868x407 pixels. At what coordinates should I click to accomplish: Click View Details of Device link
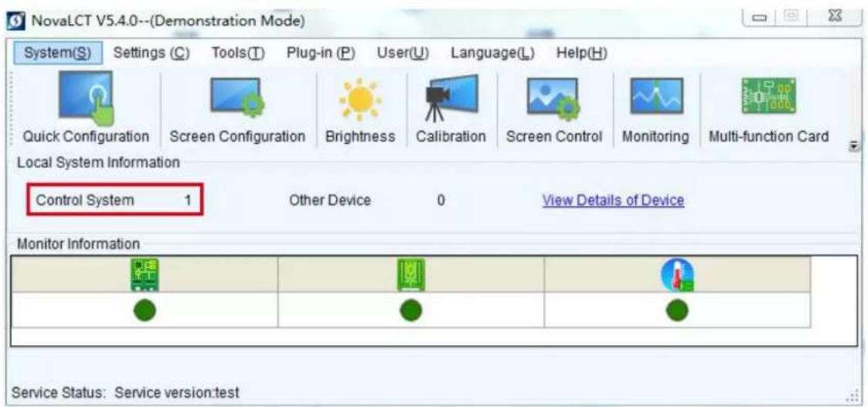(613, 200)
